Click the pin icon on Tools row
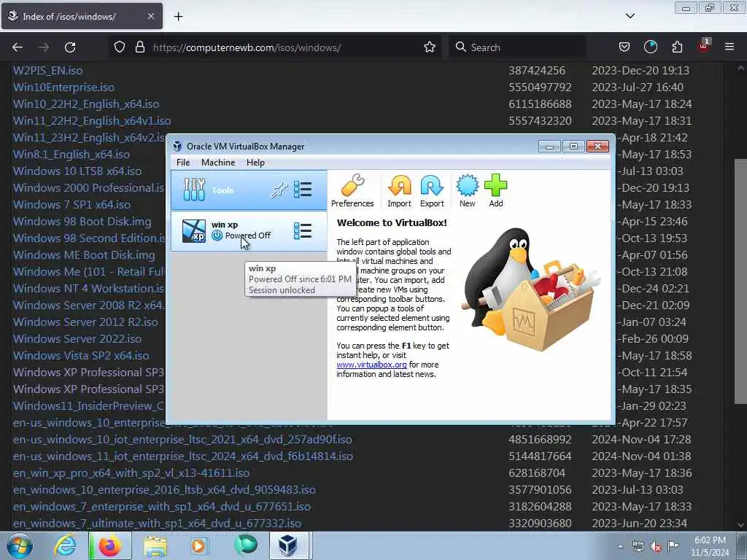Viewport: 747px width, 560px height. (279, 190)
